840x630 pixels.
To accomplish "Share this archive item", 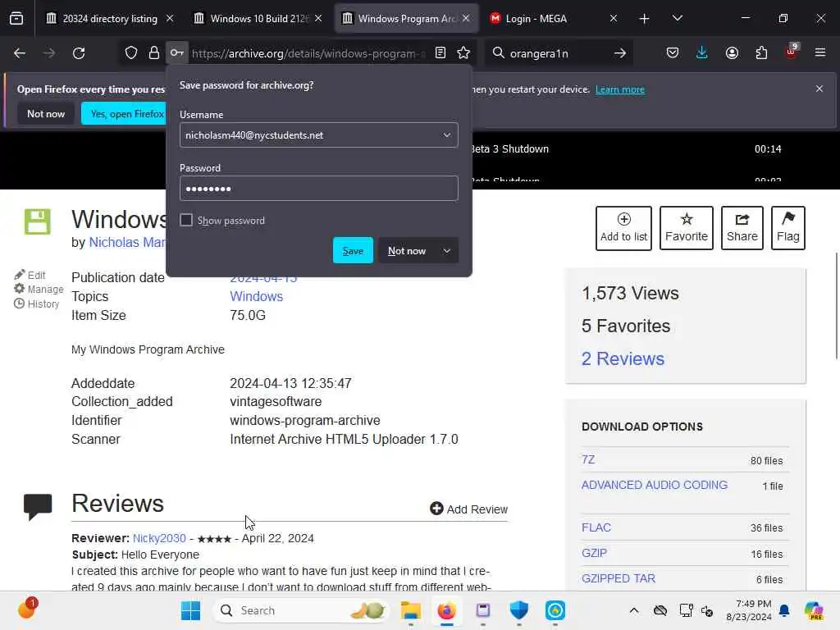I will point(742,228).
